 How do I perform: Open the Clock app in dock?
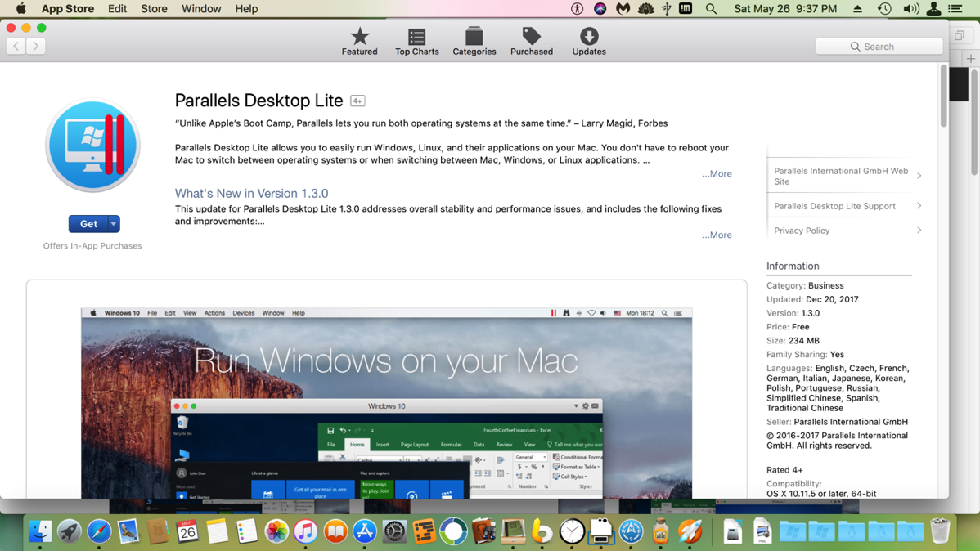pyautogui.click(x=571, y=531)
